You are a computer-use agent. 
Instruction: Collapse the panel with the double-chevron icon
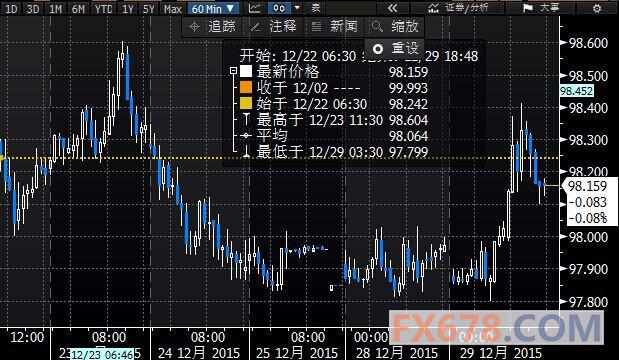[392, 8]
